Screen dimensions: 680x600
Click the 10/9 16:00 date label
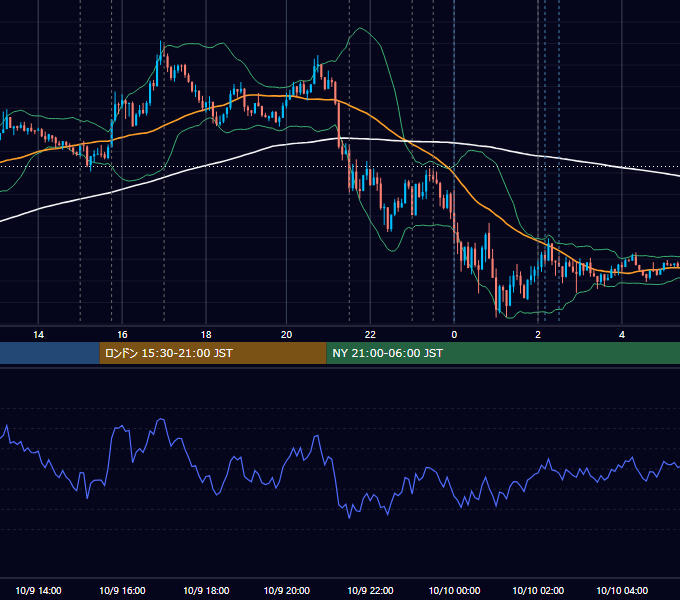122,590
